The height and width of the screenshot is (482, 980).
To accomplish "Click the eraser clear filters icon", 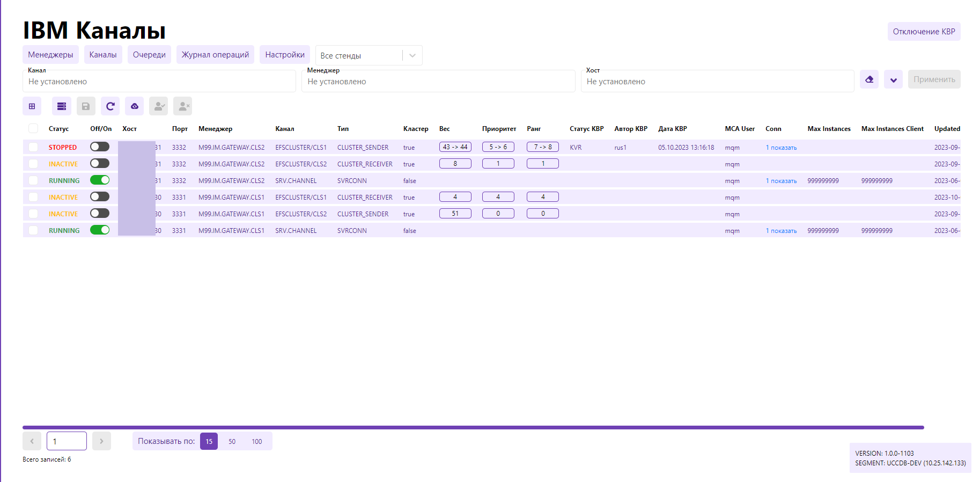I will pyautogui.click(x=869, y=79).
